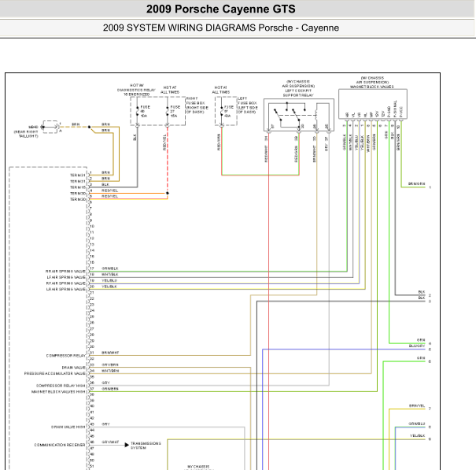Click 'PRESSURE ACCUMULATOR VALVE' label

tap(55, 373)
